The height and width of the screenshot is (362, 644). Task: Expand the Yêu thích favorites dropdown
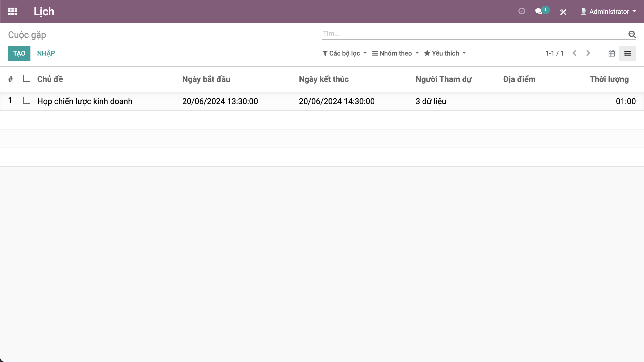pyautogui.click(x=445, y=53)
